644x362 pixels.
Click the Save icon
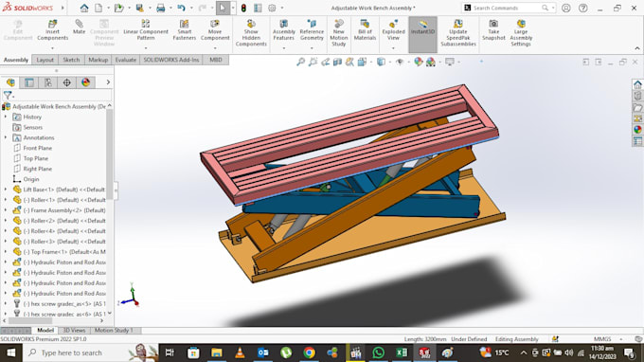pos(139,8)
